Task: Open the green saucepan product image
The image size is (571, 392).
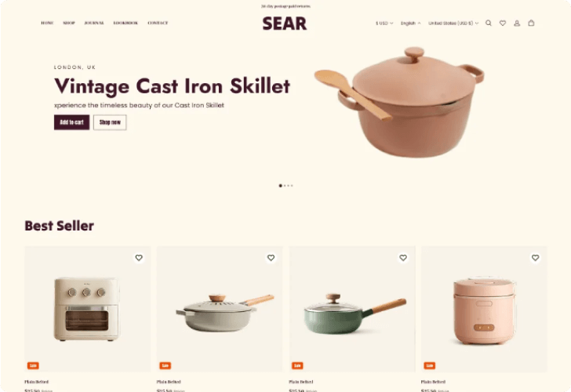Action: click(352, 309)
